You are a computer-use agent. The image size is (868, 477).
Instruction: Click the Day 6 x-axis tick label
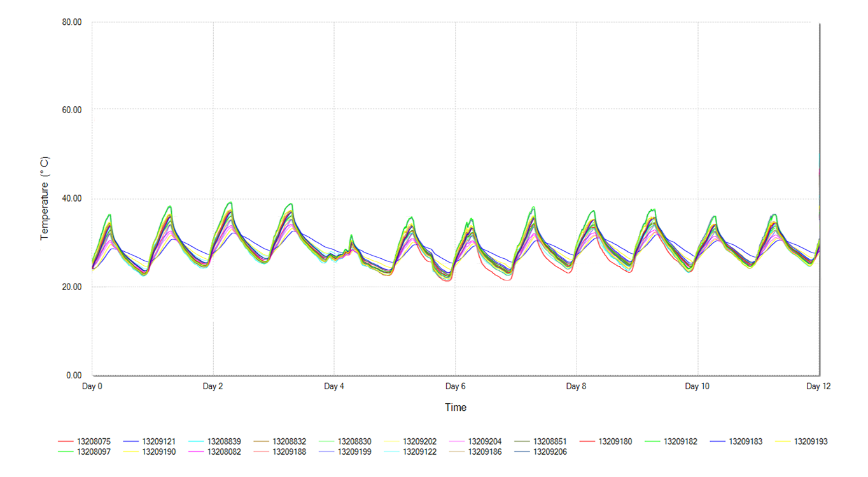[x=455, y=387]
